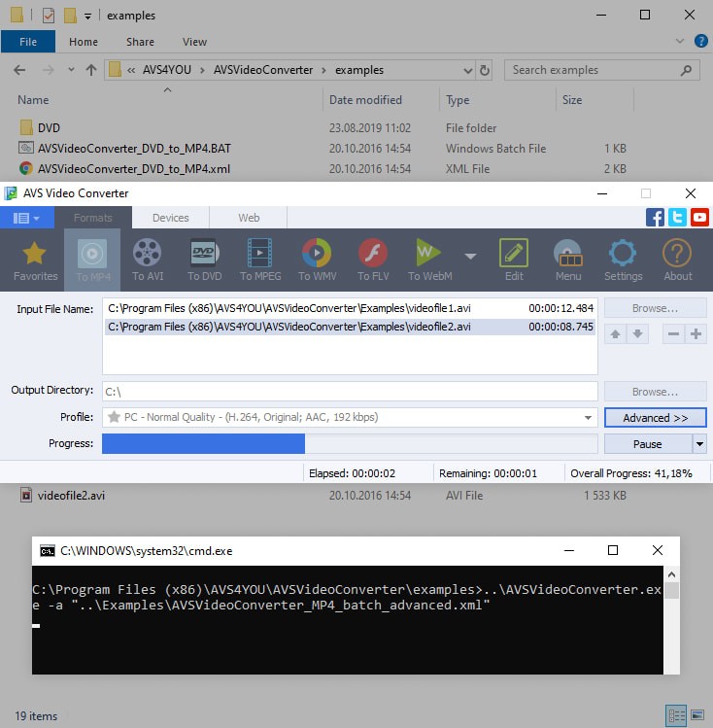Screen dimensions: 713x728
Task: Open the Favorites toolbar item
Action: click(x=35, y=260)
